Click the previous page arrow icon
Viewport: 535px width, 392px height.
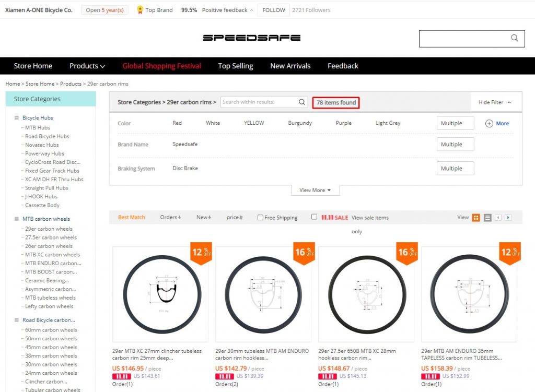[x=498, y=217]
